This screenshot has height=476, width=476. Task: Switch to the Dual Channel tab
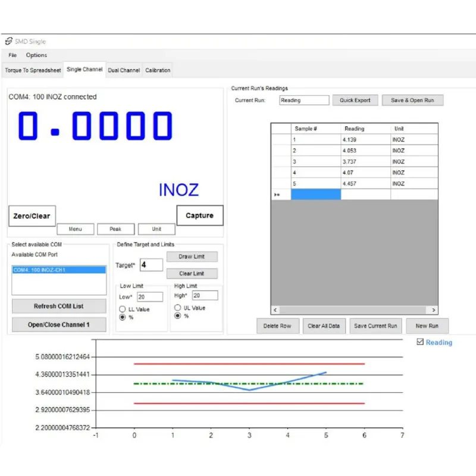coord(124,70)
